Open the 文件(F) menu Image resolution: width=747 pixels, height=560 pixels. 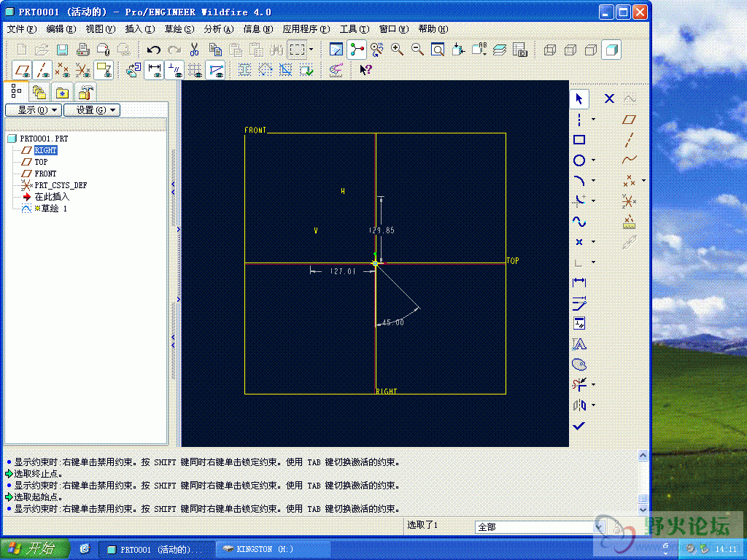pyautogui.click(x=21, y=29)
